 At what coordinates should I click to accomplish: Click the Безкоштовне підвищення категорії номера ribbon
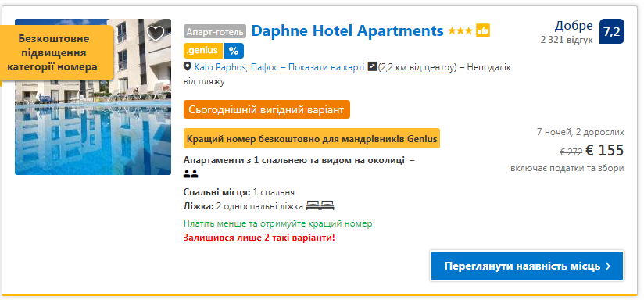(x=57, y=53)
